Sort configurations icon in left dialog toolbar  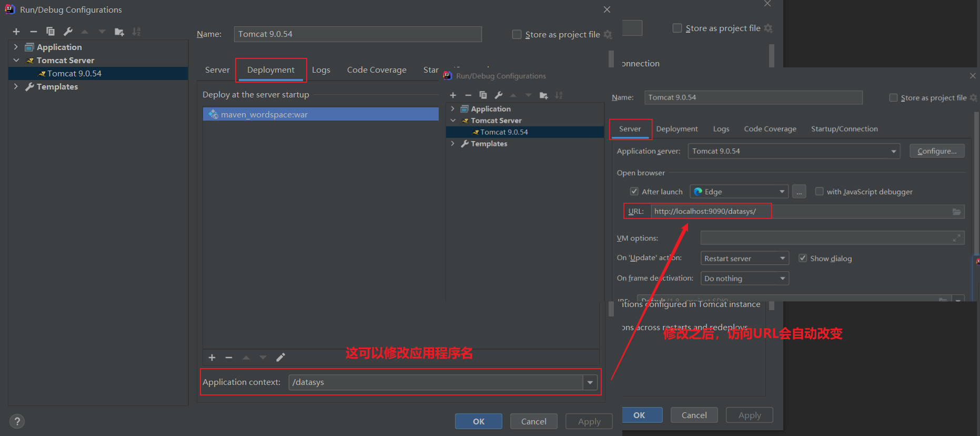coord(136,32)
